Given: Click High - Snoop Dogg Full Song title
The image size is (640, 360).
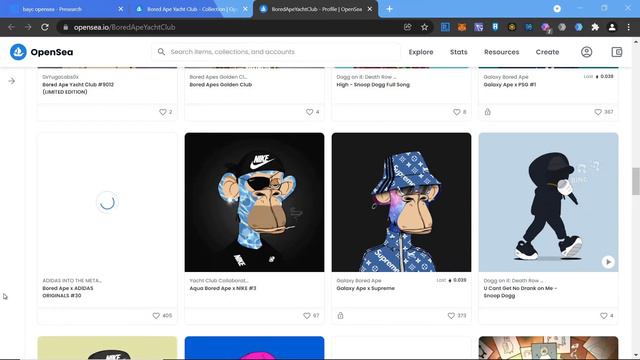Looking at the screenshot, I should click(x=373, y=84).
